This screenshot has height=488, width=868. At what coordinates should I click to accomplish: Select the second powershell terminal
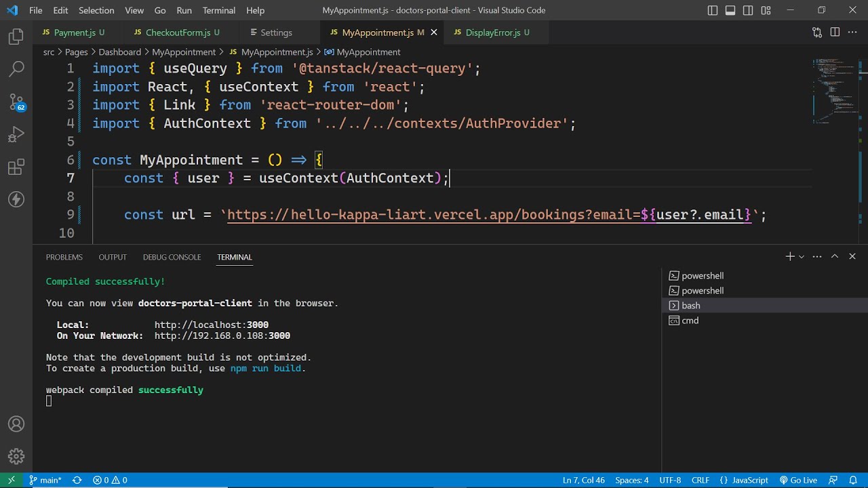[x=765, y=291]
